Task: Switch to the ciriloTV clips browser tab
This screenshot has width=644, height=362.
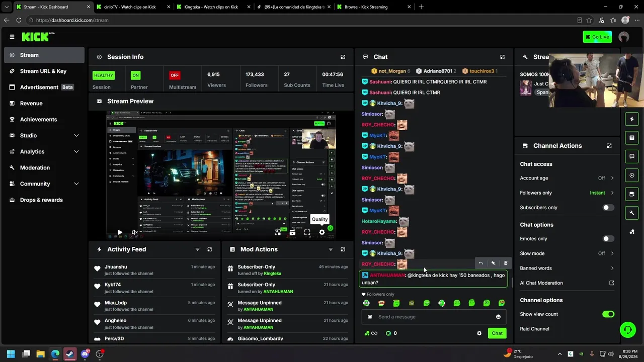Action: click(x=133, y=7)
